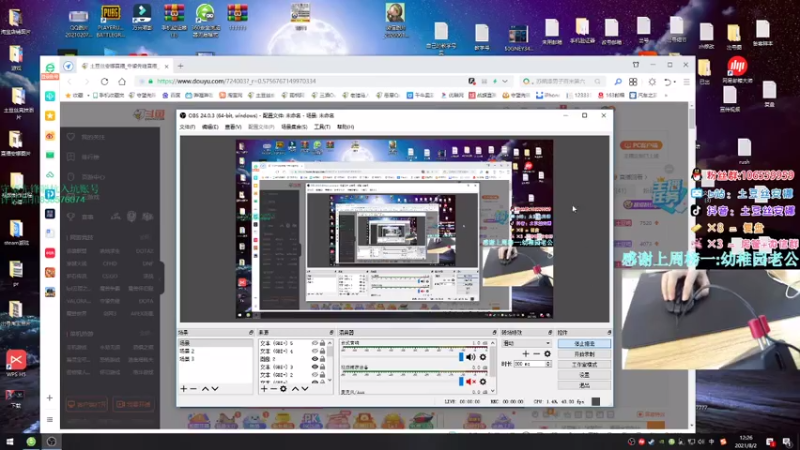The width and height of the screenshot is (800, 450).
Task: Toggle visibility of 文本 (GDI+) 2 source
Action: pos(315,374)
